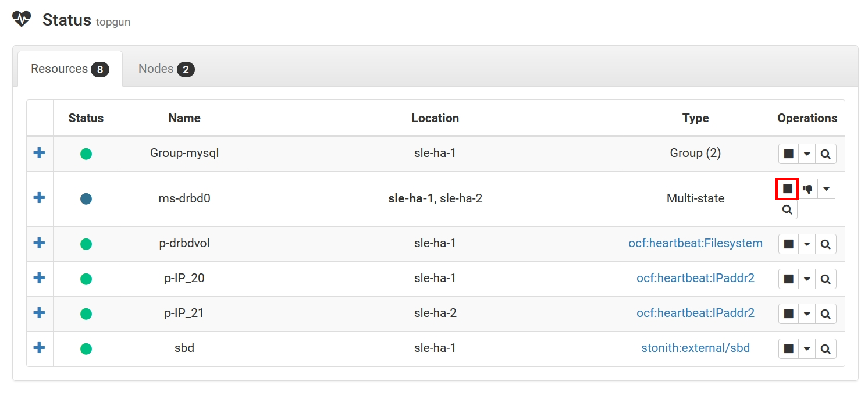The image size is (868, 413).
Task: Stop the p-IP_21 resource
Action: click(x=788, y=314)
